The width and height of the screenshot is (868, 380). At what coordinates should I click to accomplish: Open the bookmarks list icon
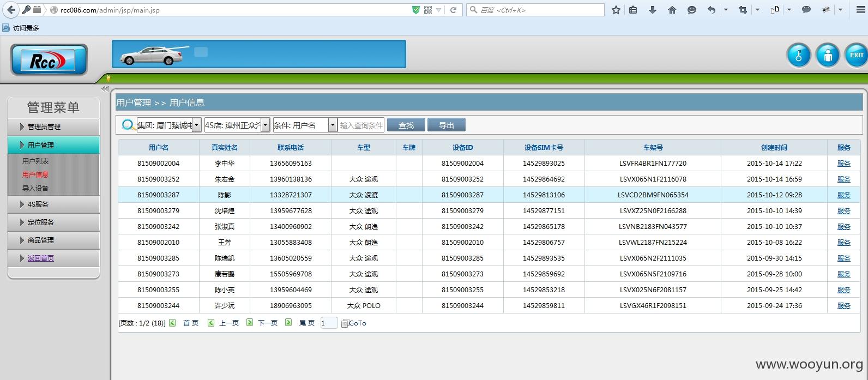point(633,10)
